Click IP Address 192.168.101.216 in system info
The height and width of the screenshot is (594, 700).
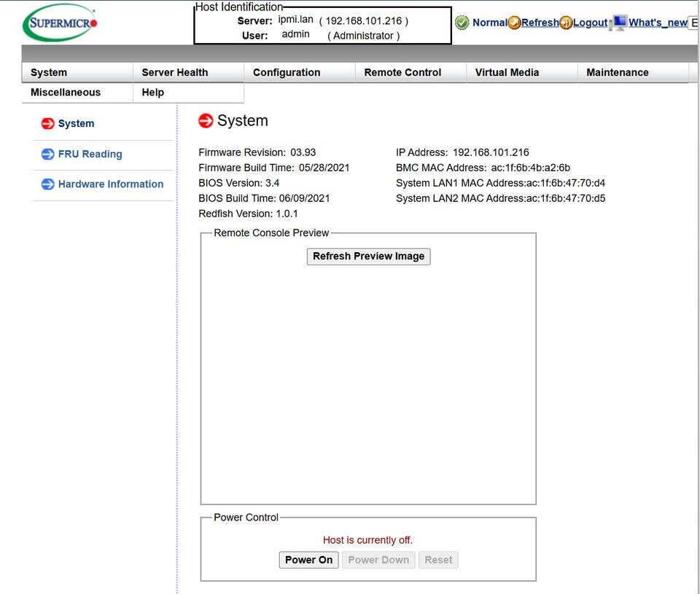[x=491, y=152]
